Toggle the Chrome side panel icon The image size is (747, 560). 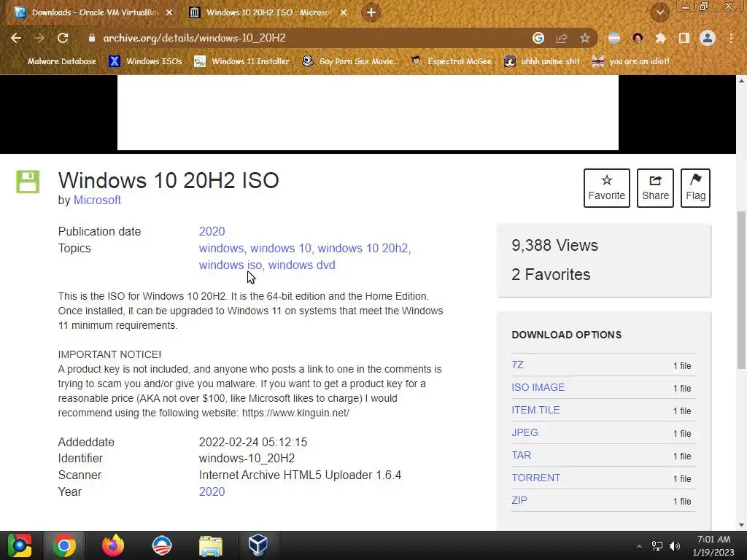[684, 38]
